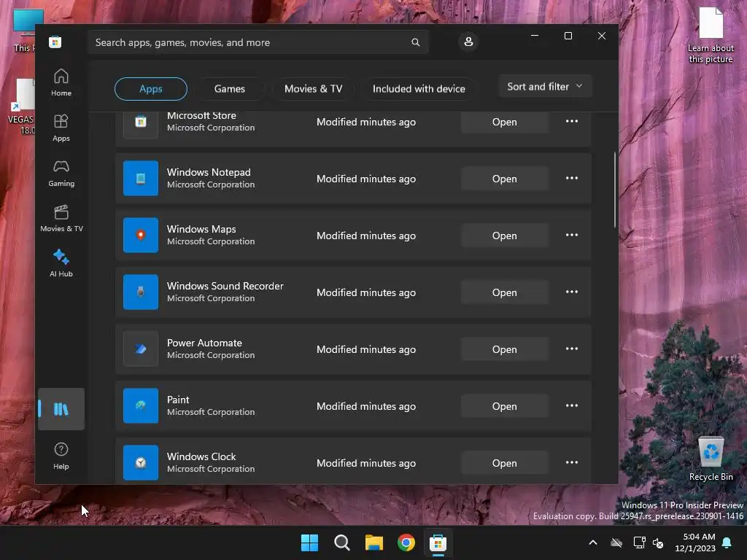This screenshot has width=747, height=560.
Task: Select Recycle Bin on desktop
Action: (x=711, y=459)
